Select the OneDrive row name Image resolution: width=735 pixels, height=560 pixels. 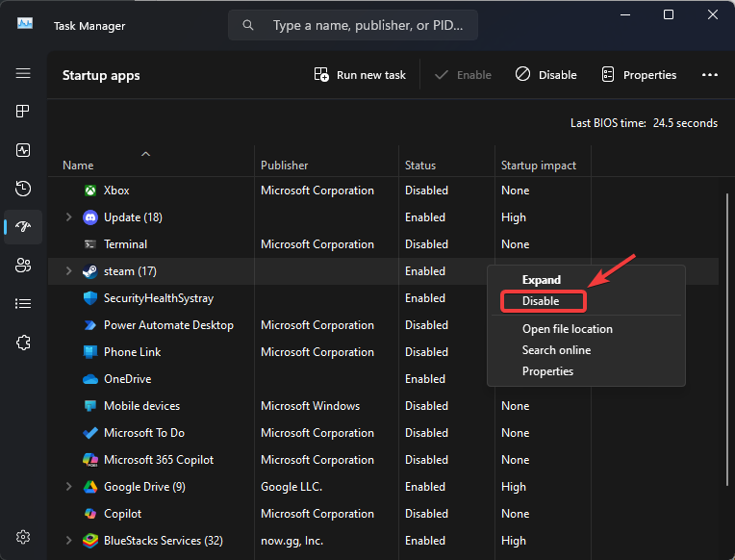click(x=128, y=379)
